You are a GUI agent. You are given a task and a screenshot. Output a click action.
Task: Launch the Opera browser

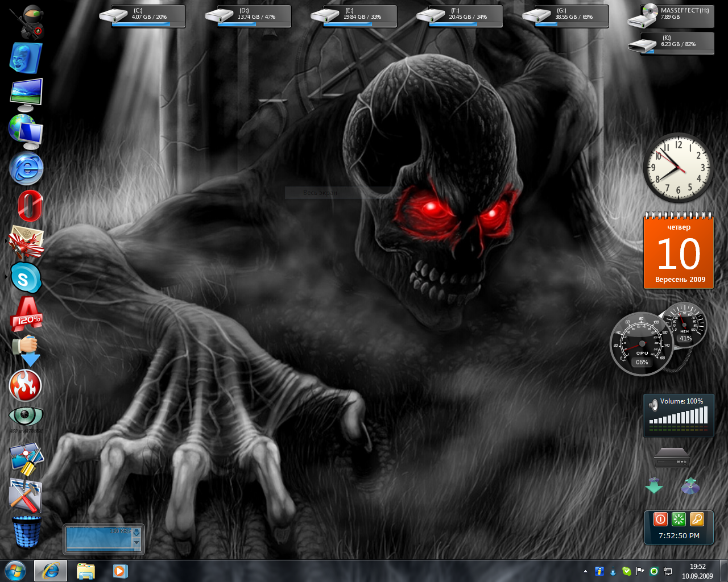click(x=30, y=206)
